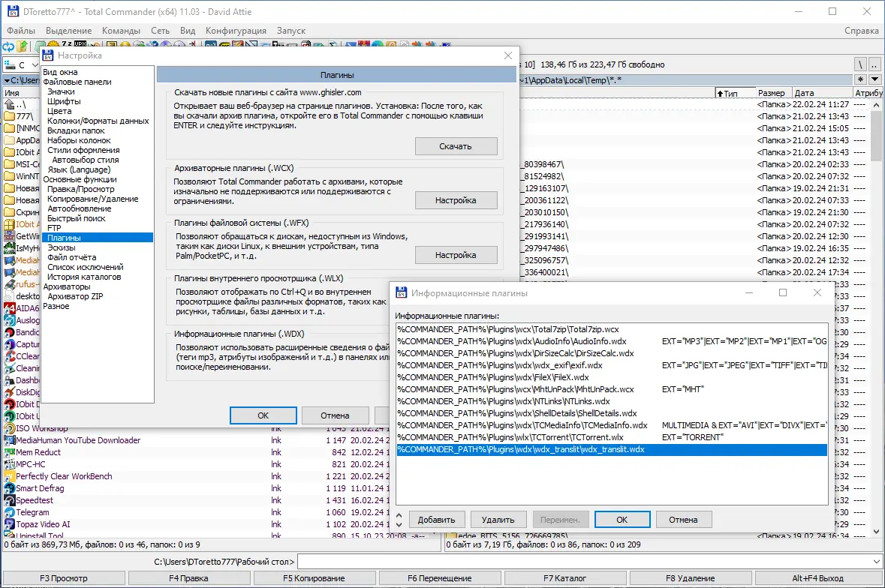The height and width of the screenshot is (588, 885).
Task: Click the right panel vertical scrollbar
Action: point(876,318)
